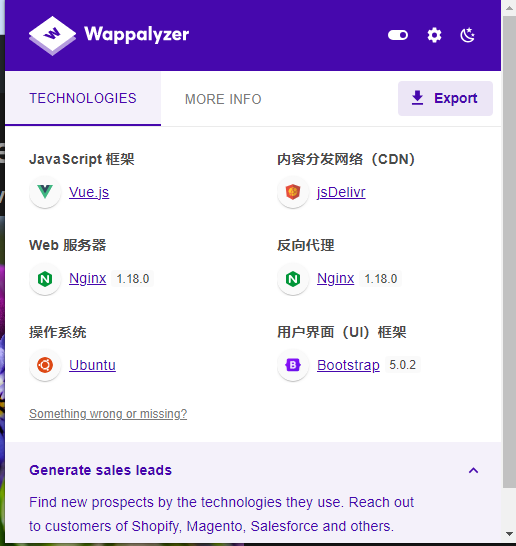Open the jsDelivr link
This screenshot has width=516, height=546.
click(x=341, y=192)
